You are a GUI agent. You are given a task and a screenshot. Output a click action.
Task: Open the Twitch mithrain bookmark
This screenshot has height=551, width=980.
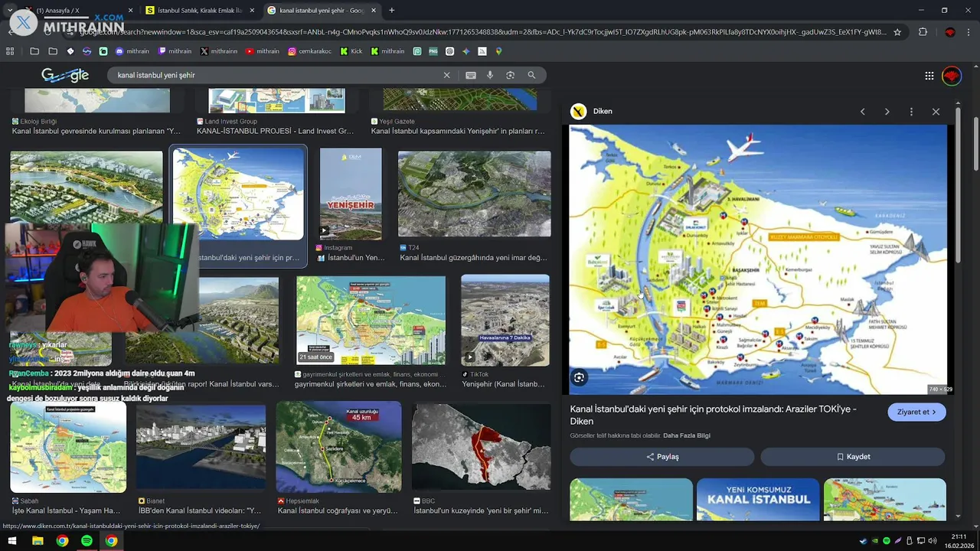tap(175, 51)
